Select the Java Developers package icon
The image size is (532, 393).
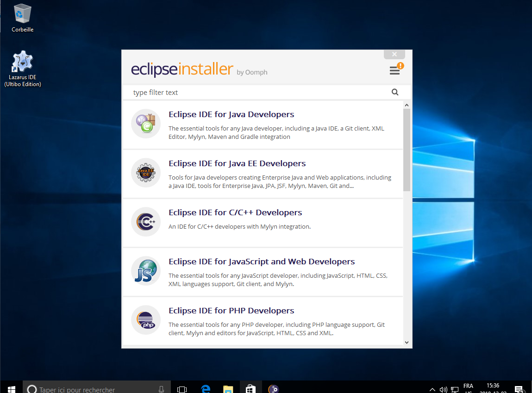pyautogui.click(x=146, y=124)
